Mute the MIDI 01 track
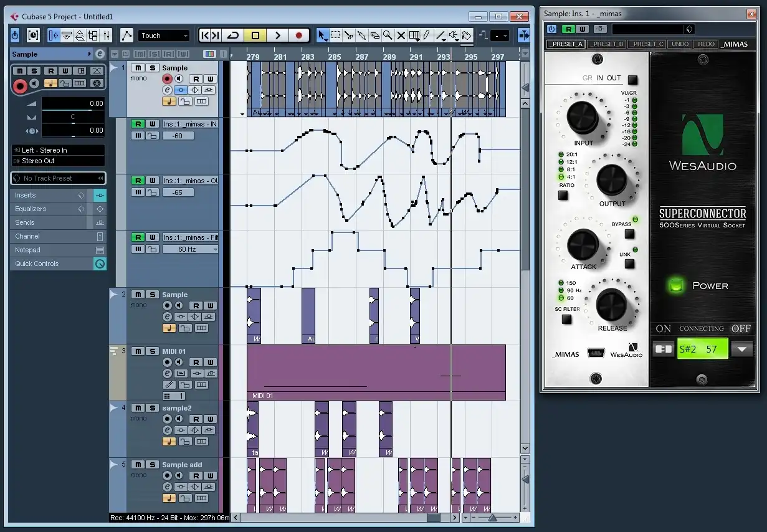The image size is (767, 532). (x=138, y=351)
